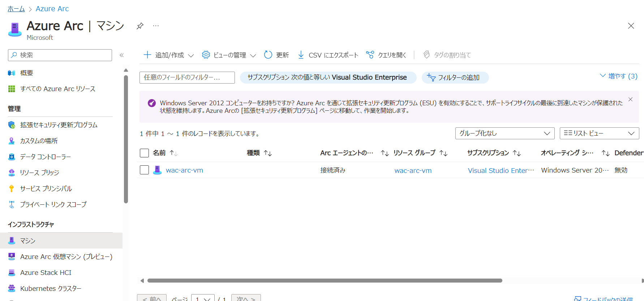Click ホーム breadcrumb link

16,9
